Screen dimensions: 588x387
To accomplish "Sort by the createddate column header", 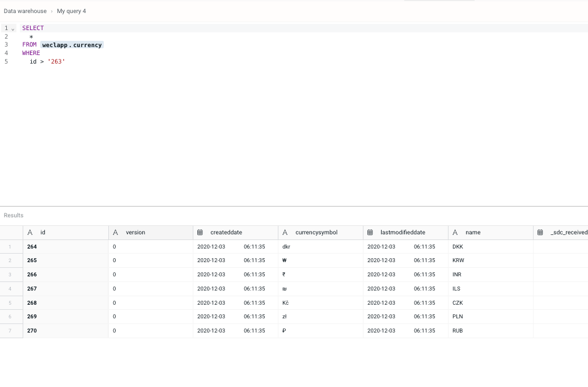I will pyautogui.click(x=235, y=232).
